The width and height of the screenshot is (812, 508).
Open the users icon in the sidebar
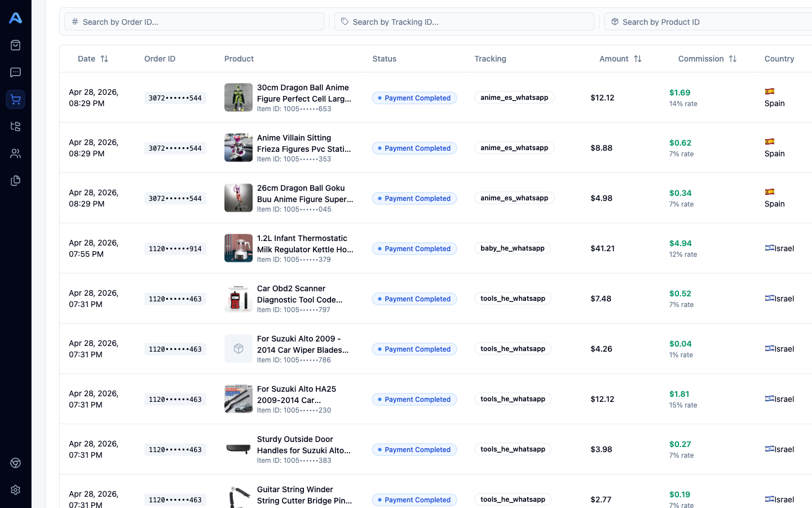[x=15, y=153]
